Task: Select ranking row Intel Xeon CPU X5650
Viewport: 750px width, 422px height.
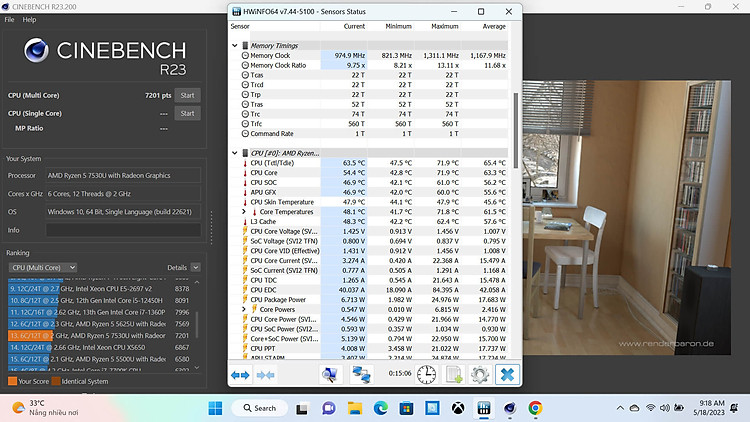Action: click(99, 347)
